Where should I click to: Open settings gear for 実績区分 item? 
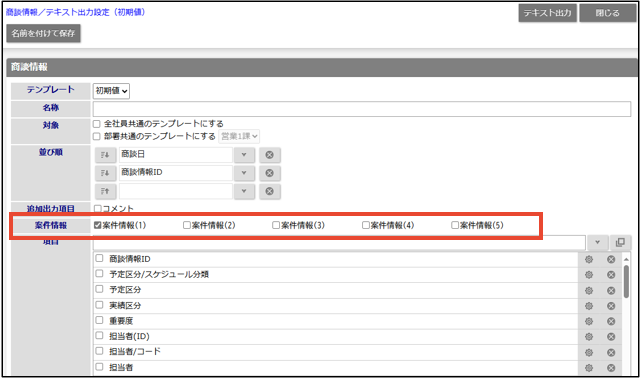(x=589, y=306)
